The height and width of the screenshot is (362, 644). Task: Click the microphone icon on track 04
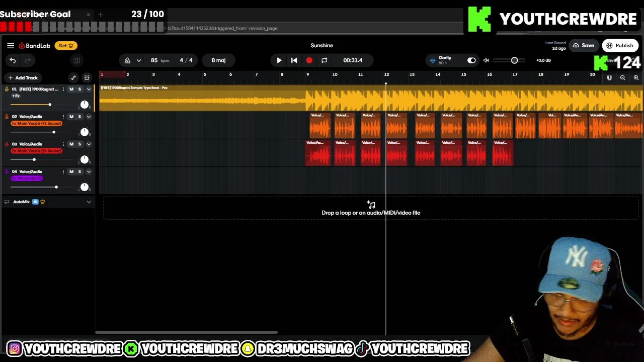[7, 172]
